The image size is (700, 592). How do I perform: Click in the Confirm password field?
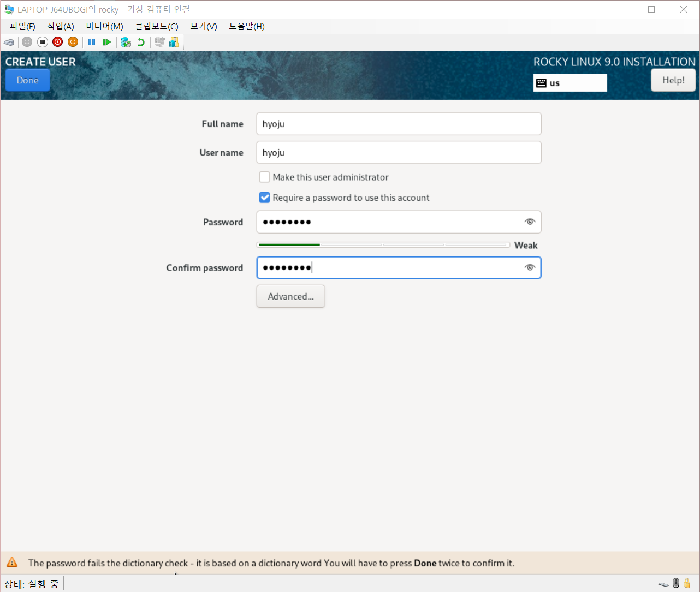pos(399,268)
